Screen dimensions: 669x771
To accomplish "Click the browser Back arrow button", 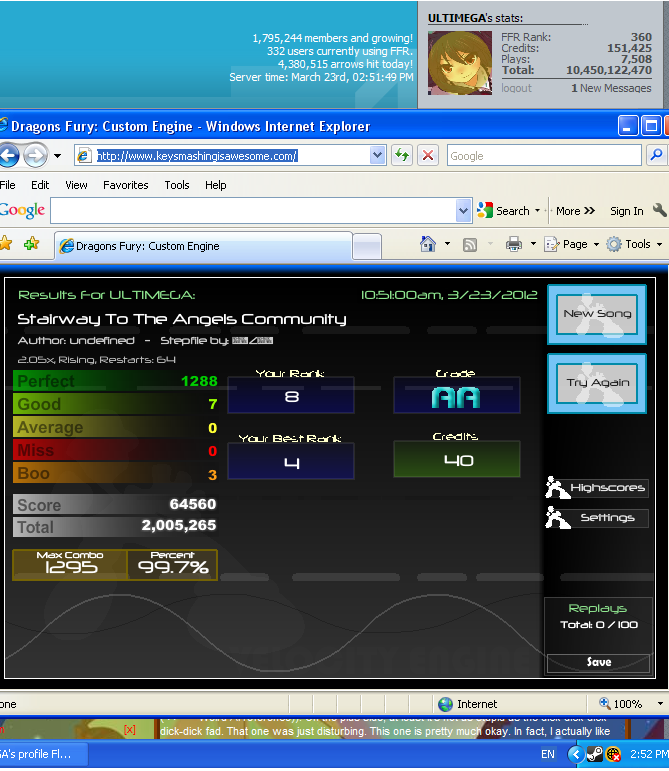I will click(x=9, y=156).
